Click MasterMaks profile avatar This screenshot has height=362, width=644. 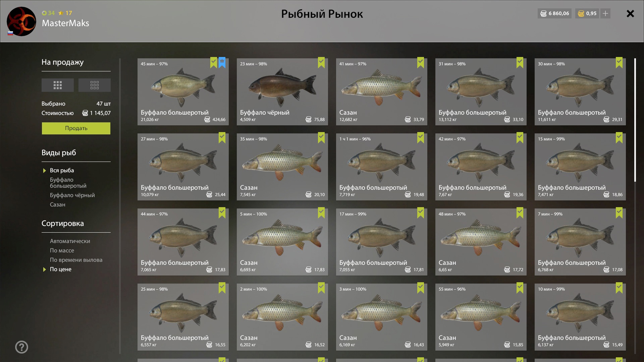pyautogui.click(x=21, y=21)
